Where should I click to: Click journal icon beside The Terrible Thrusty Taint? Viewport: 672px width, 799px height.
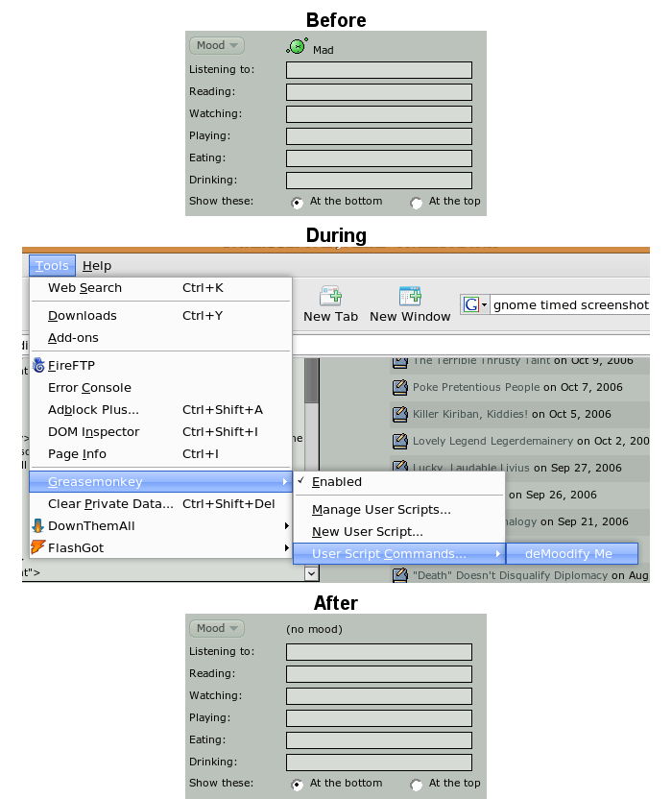point(400,363)
